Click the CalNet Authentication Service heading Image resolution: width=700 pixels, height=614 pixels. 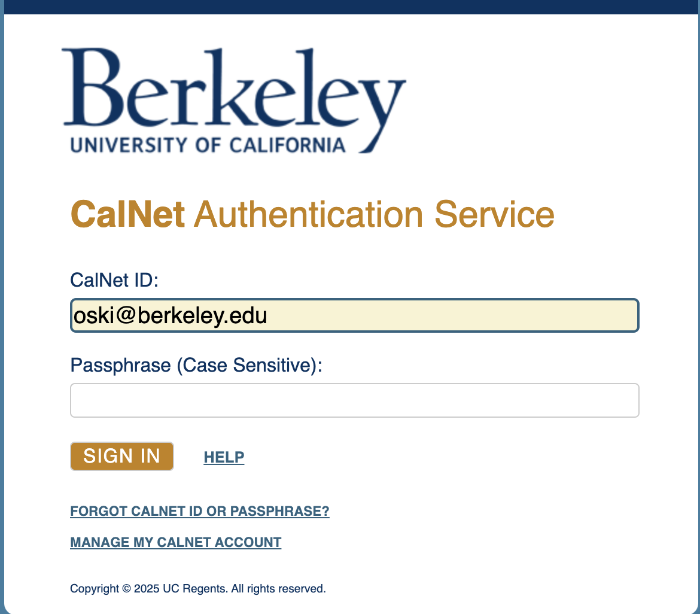[312, 215]
